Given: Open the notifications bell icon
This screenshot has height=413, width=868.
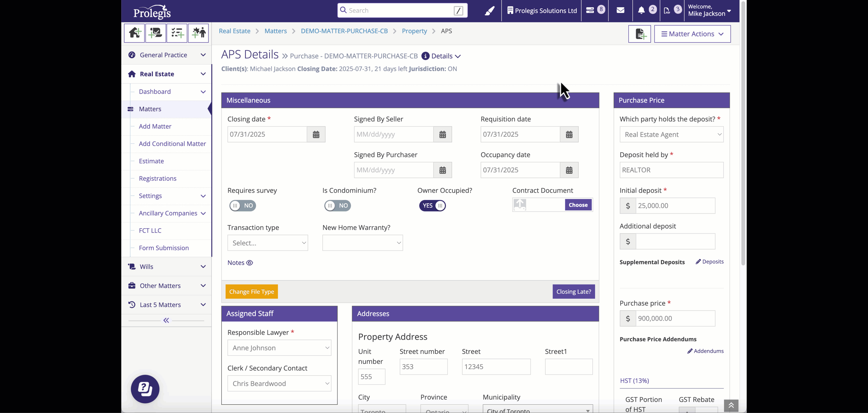Looking at the screenshot, I should coord(641,10).
